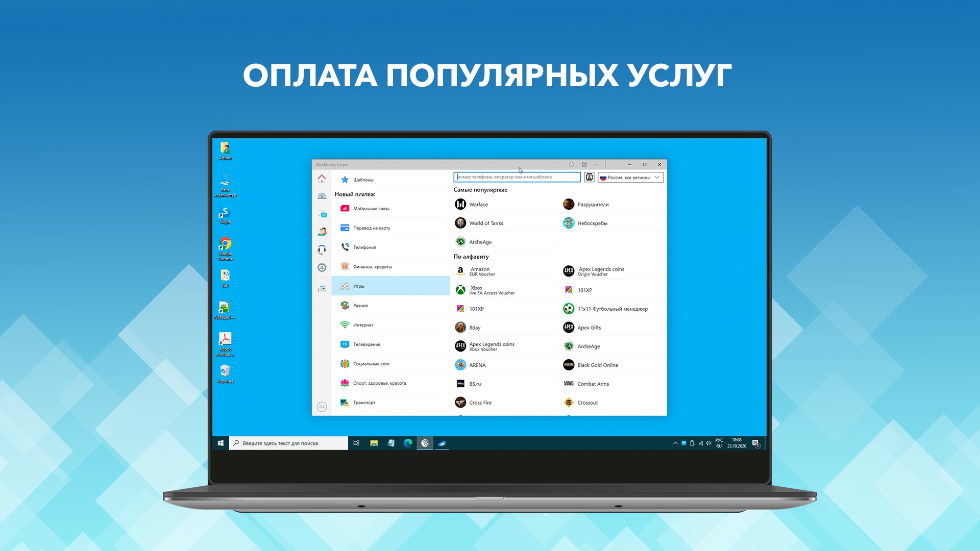Click the Apex Legends coins Xbox Voucher icon

click(x=460, y=346)
